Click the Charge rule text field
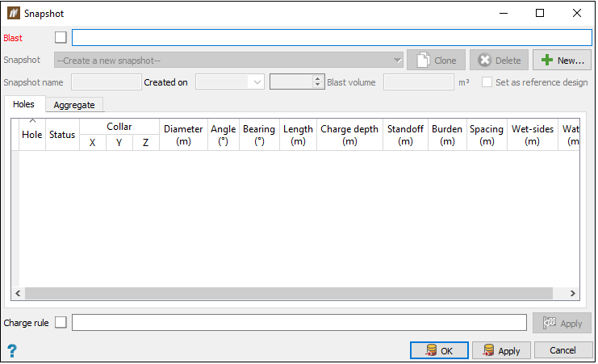The height and width of the screenshot is (364, 598). click(x=299, y=323)
